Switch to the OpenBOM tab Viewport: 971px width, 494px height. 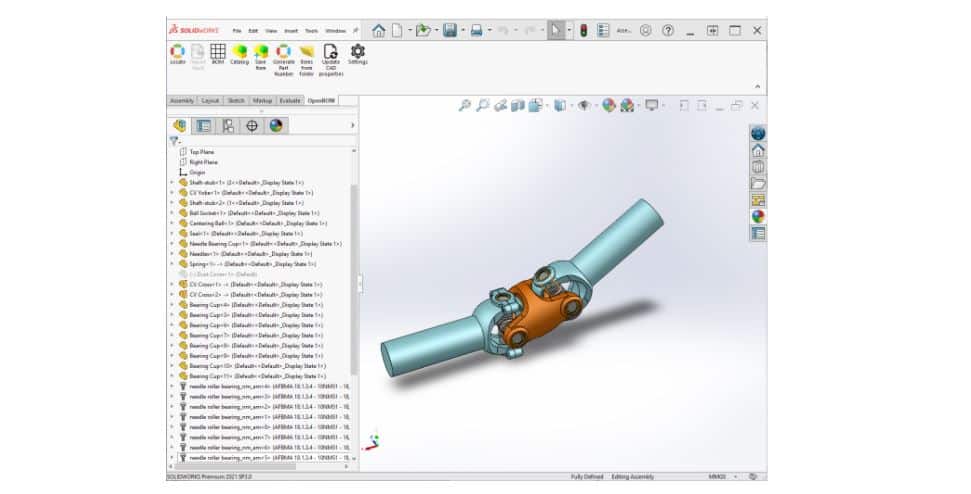point(321,100)
